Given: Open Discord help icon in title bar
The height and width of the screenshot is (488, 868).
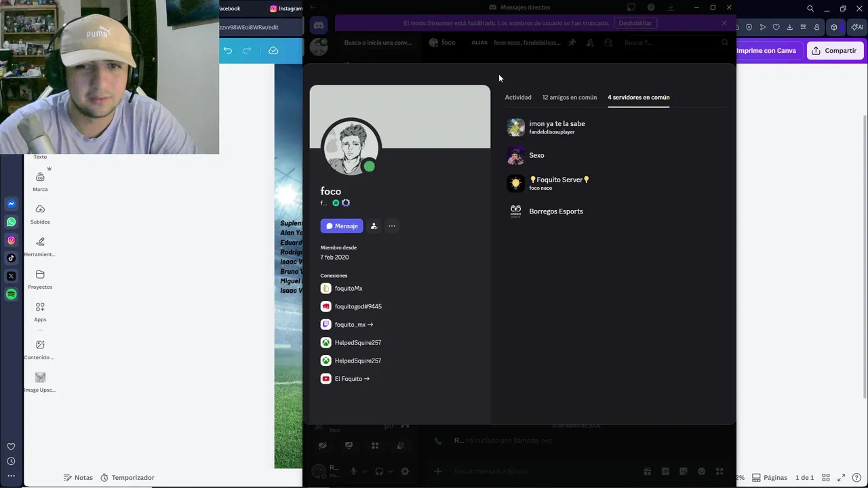Looking at the screenshot, I should pos(651,7).
